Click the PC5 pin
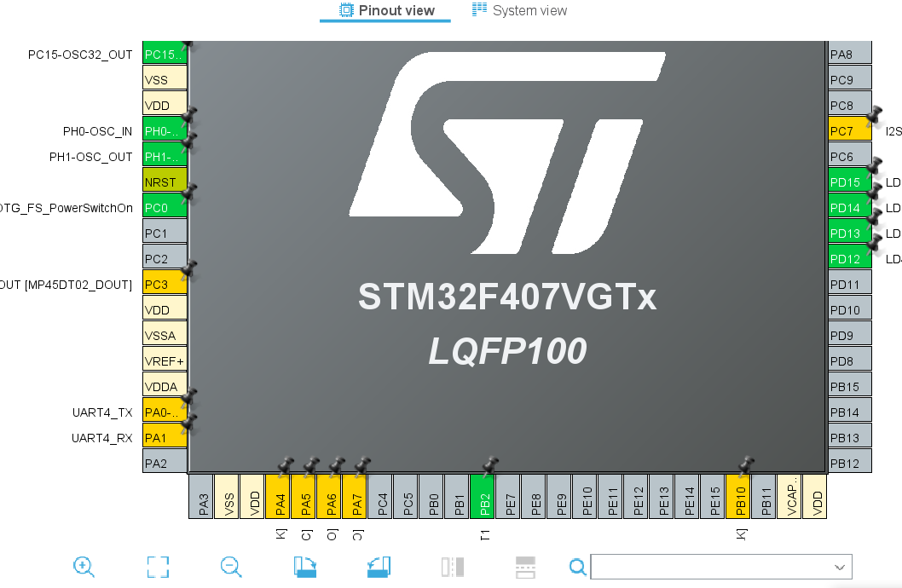This screenshot has width=902, height=588. tap(406, 497)
